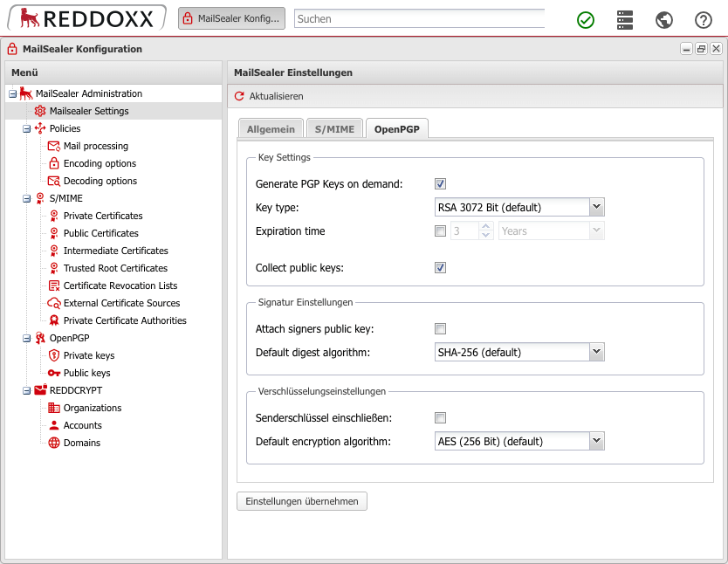Click the globe language icon
The height and width of the screenshot is (564, 728).
click(664, 20)
